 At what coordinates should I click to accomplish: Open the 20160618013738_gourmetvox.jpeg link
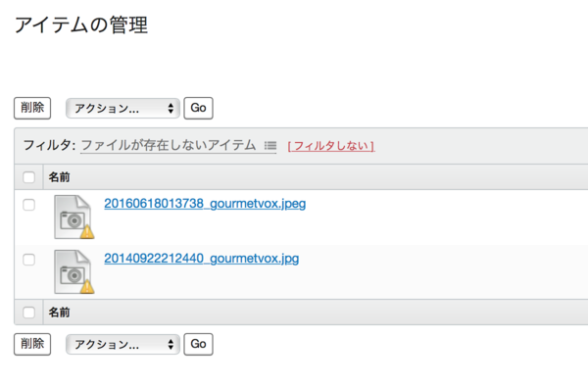[205, 204]
